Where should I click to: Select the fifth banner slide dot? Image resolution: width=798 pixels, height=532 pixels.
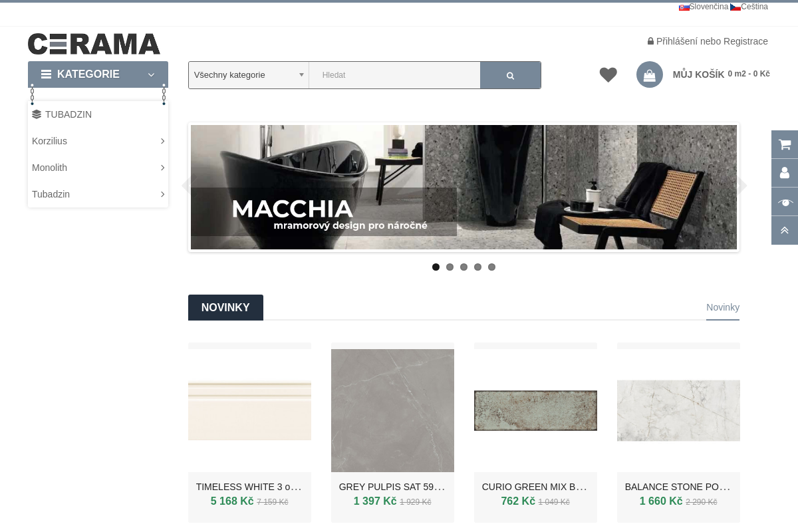491,267
